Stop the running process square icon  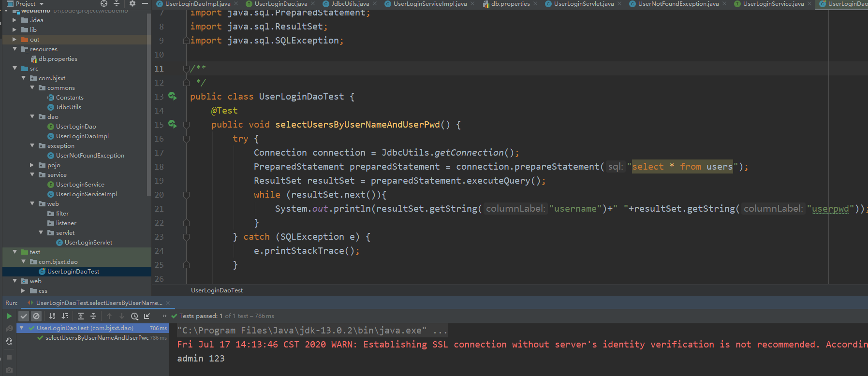[9, 357]
